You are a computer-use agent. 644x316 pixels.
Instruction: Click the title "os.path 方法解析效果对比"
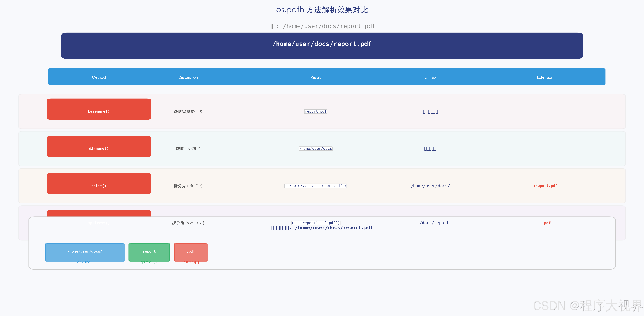[x=322, y=10]
